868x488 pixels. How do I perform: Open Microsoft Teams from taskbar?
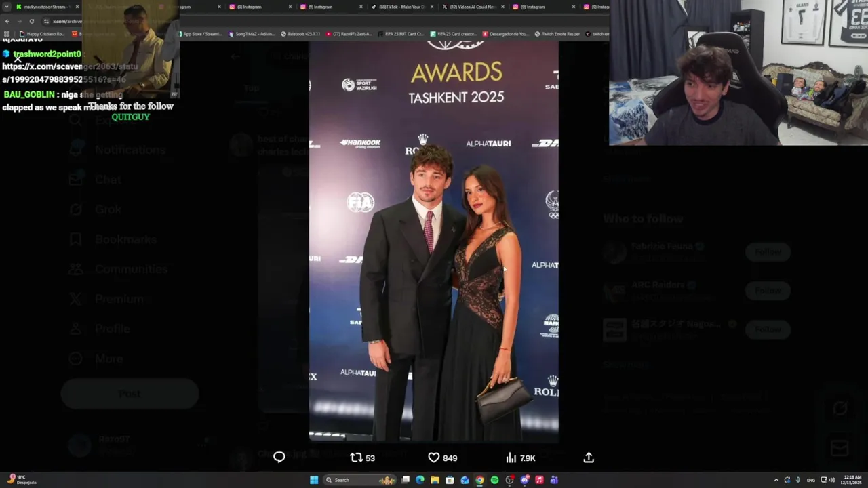coord(554,480)
